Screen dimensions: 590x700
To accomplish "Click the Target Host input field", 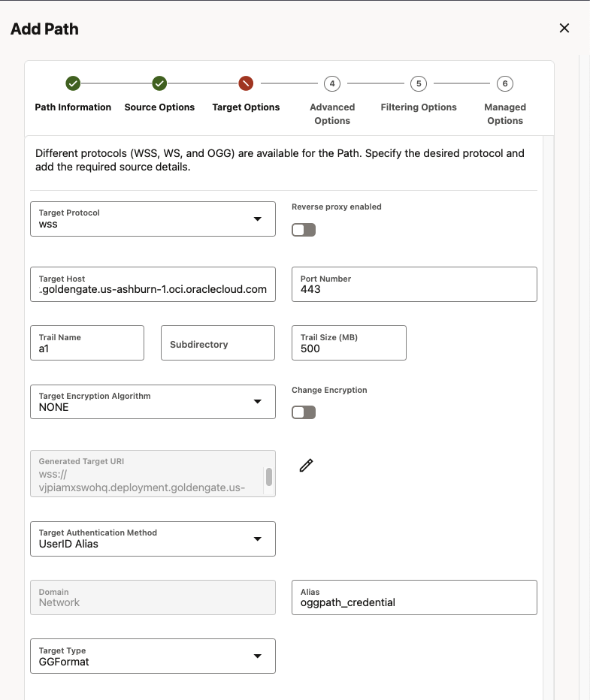I will pyautogui.click(x=153, y=285).
